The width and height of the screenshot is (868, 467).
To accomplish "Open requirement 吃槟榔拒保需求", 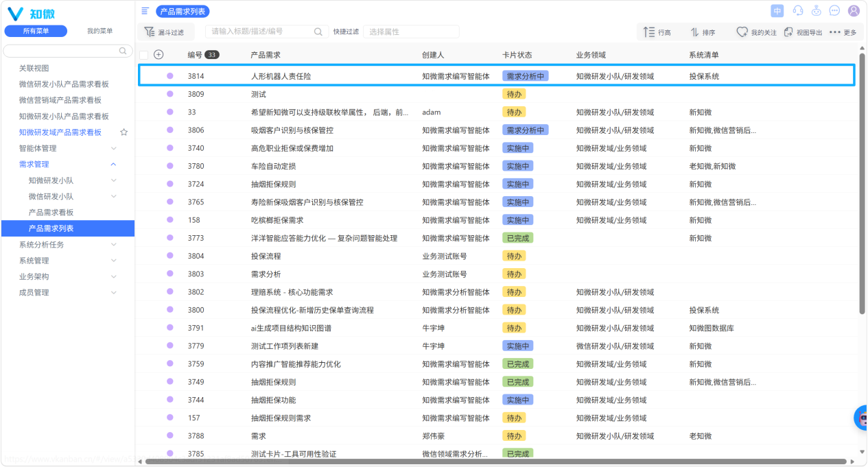I will click(277, 220).
